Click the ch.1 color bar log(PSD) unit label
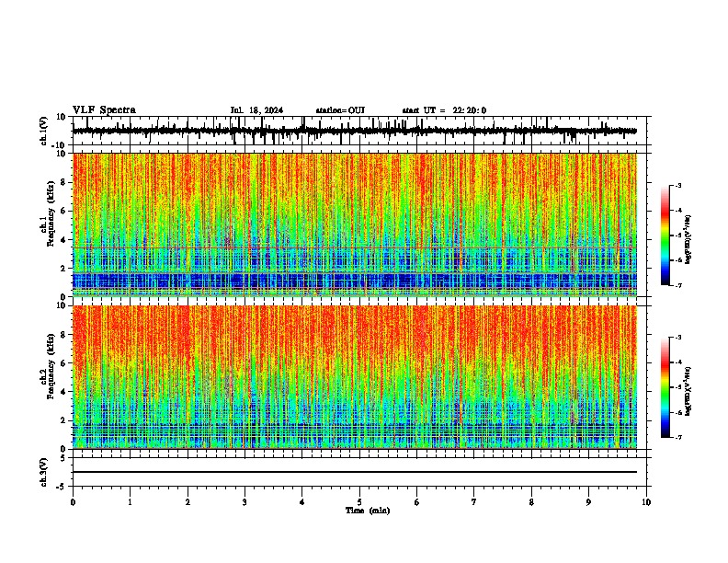Image resolution: width=728 pixels, height=563 pixels. [x=688, y=240]
